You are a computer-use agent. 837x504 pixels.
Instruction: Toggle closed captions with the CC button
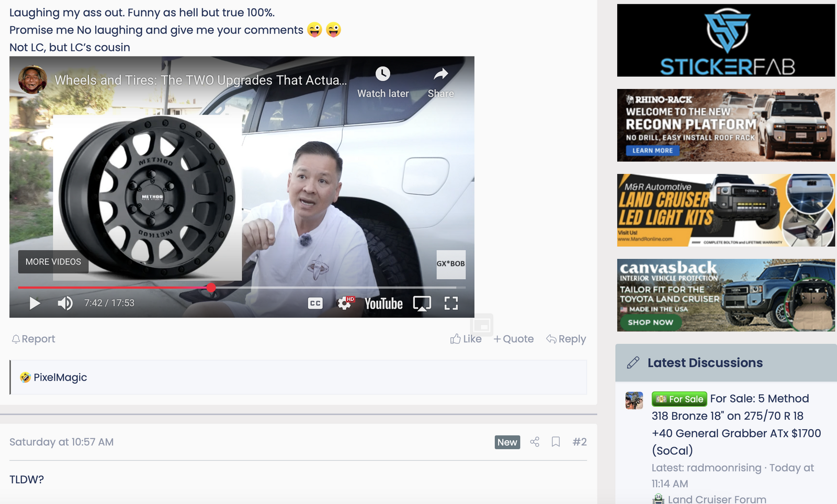click(315, 303)
